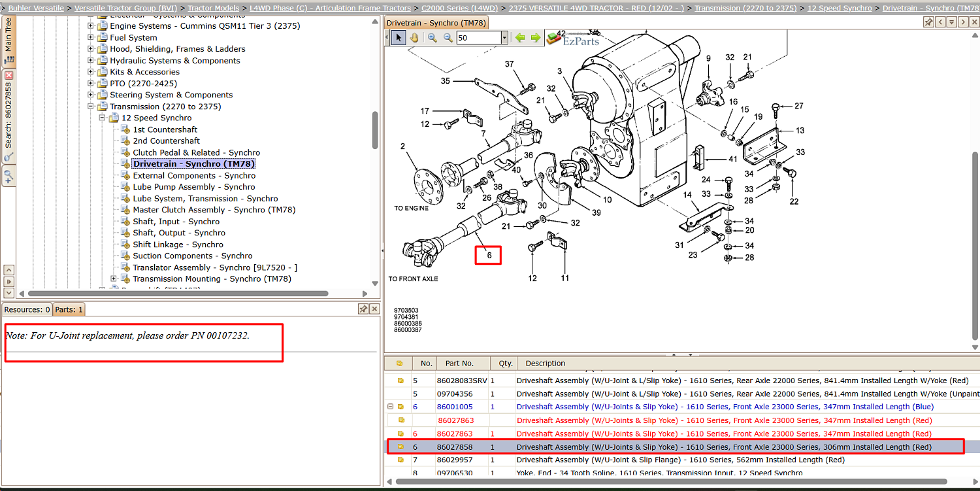This screenshot has height=491, width=980.
Task: Pin the Drivetrain diagram panel
Action: point(928,22)
